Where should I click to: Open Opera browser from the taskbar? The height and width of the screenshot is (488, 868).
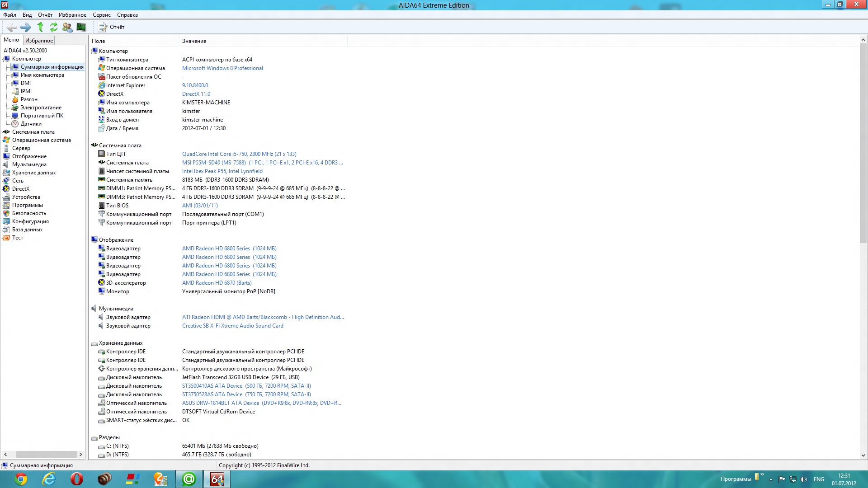tap(77, 479)
